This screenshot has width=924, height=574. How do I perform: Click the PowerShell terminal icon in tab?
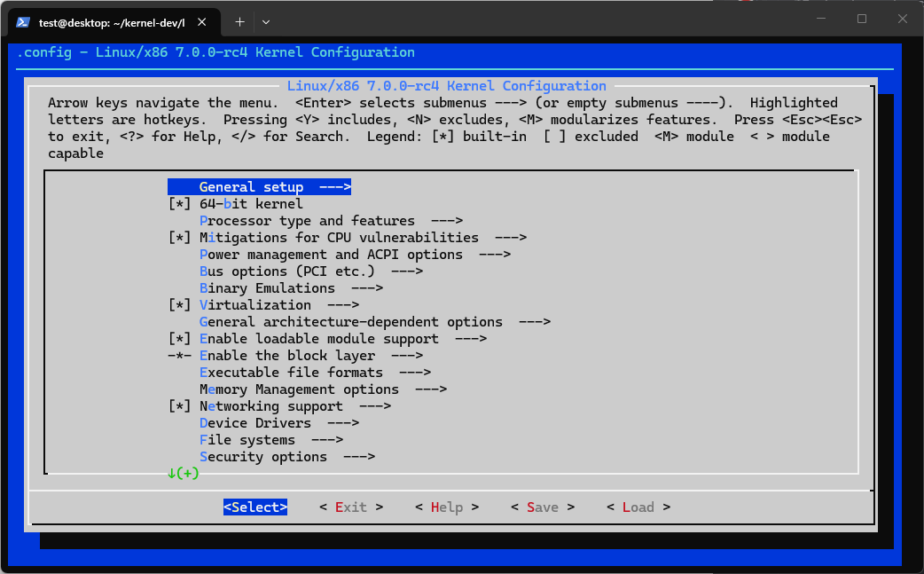tap(23, 22)
